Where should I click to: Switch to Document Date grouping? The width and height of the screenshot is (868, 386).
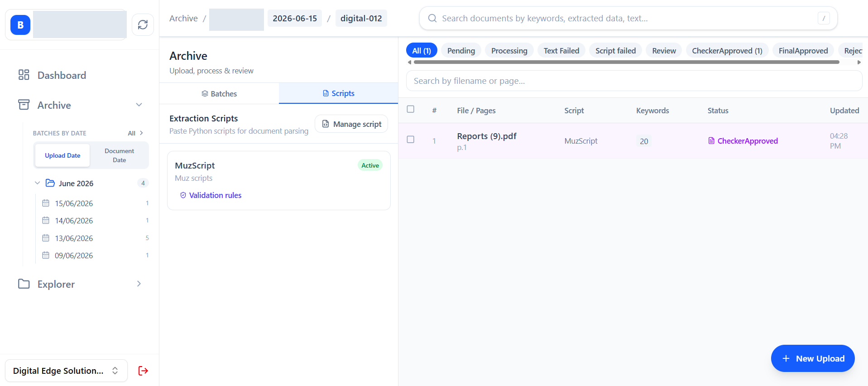click(x=119, y=155)
